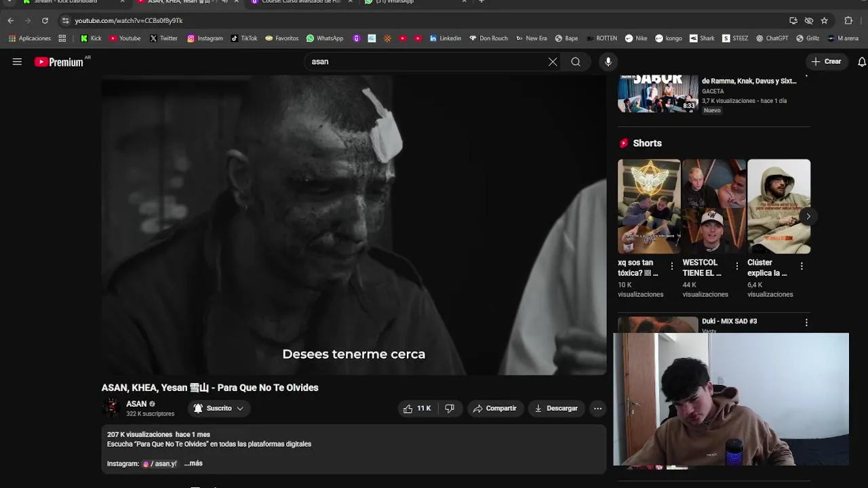
Task: Open the 'WESTCOL TIENE EL...' Short thumbnail
Action: point(713,206)
